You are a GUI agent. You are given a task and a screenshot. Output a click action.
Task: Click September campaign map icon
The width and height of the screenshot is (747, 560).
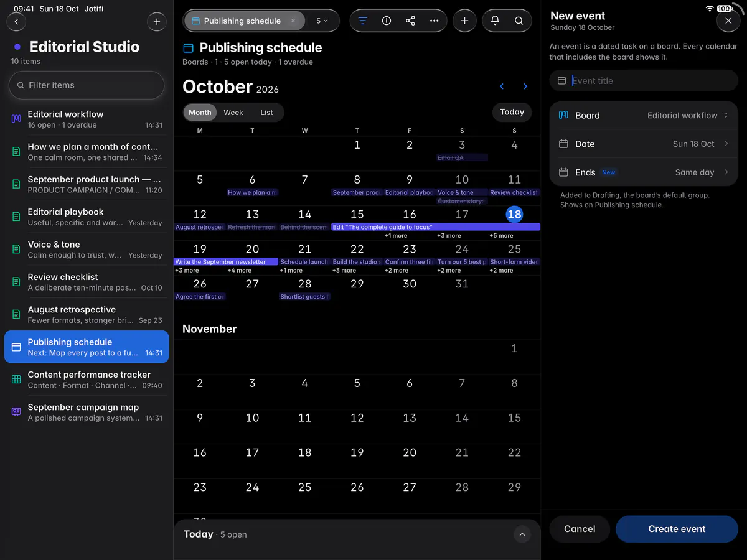pos(16,412)
